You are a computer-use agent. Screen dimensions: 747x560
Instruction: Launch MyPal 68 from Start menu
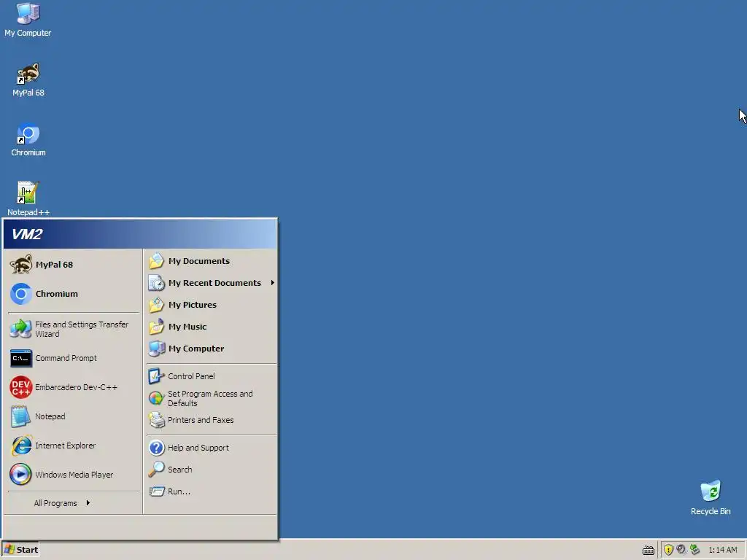[73, 265]
